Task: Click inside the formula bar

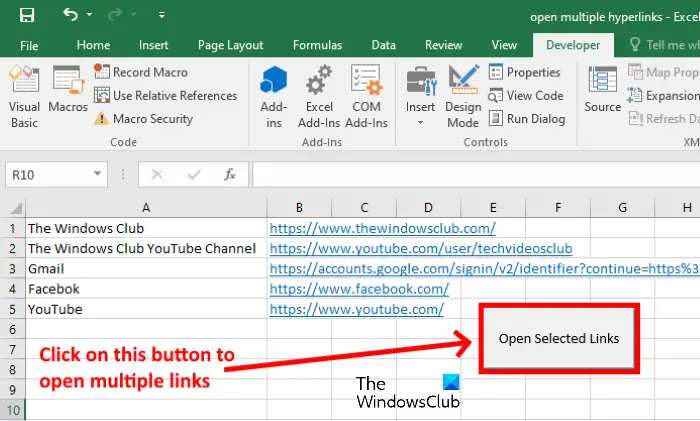Action: tap(476, 175)
